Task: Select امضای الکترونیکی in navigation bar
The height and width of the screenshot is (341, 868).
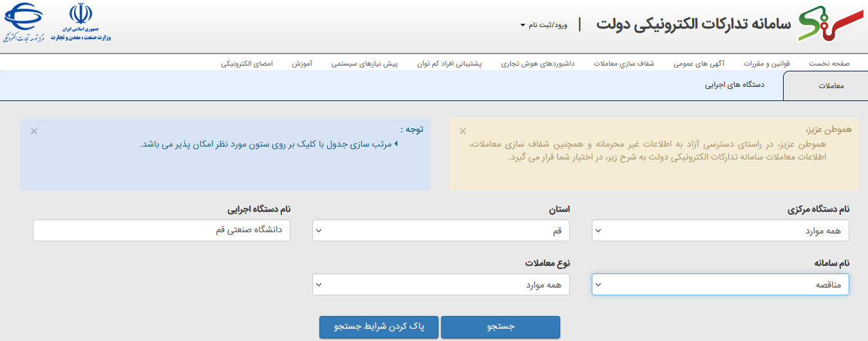Action: pos(247,64)
